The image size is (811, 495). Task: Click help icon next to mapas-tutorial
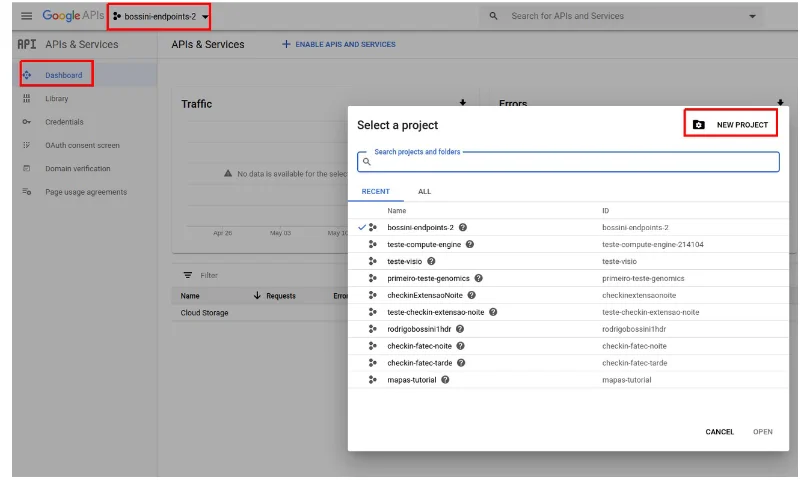pos(445,380)
